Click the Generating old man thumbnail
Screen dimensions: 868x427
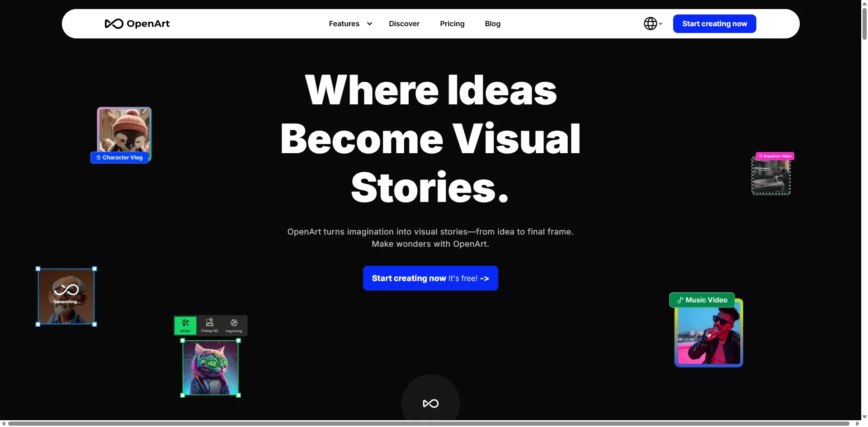tap(66, 296)
